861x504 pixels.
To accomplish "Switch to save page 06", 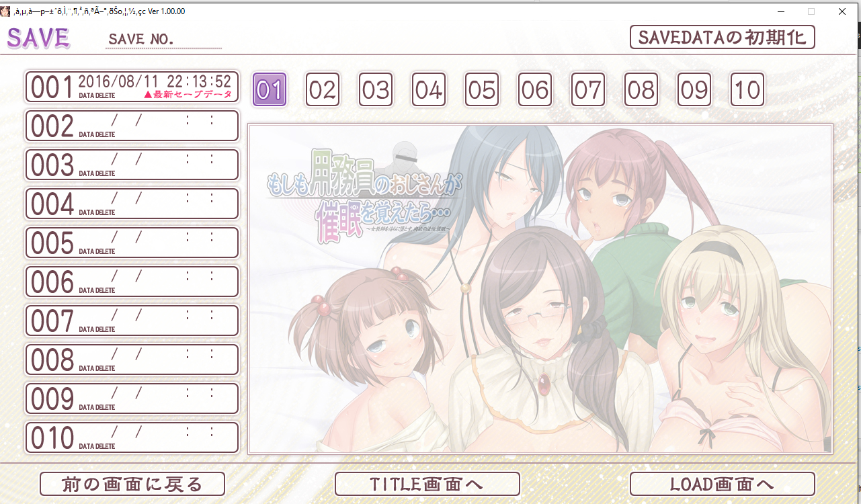I will coord(535,89).
